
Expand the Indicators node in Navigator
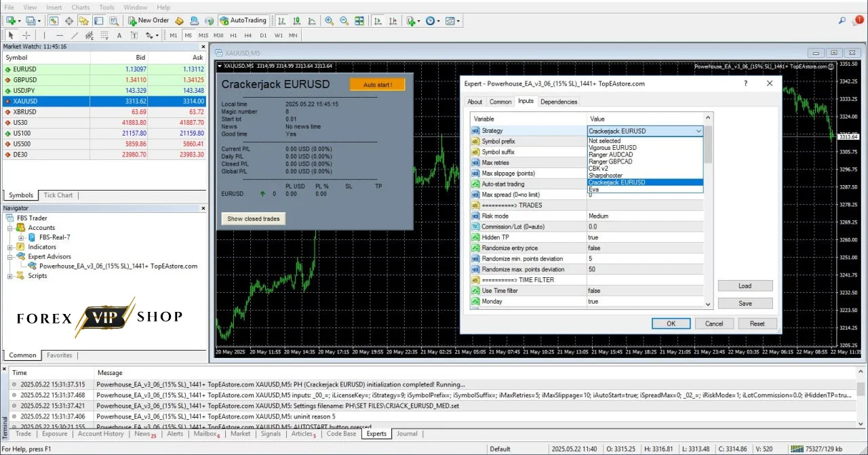11,247
